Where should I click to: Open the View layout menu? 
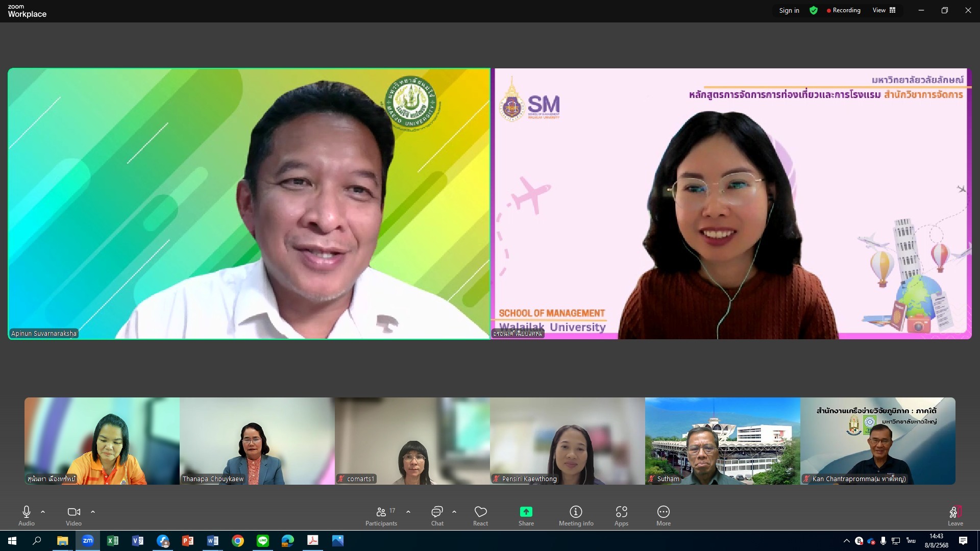pos(884,10)
